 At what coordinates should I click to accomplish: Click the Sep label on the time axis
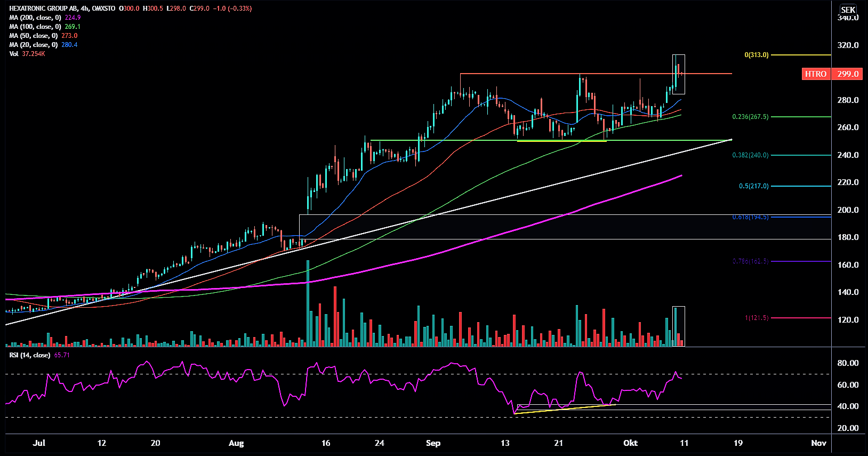tap(433, 443)
